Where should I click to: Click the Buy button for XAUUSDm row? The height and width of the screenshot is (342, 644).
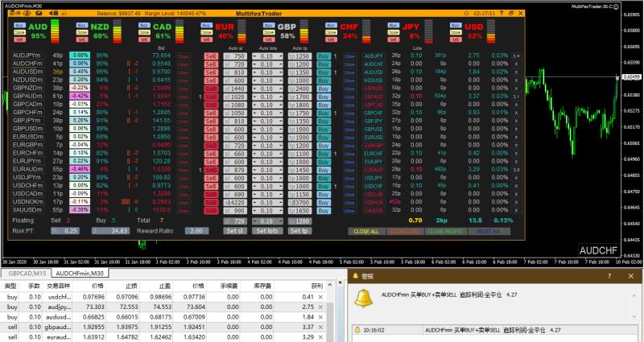[x=324, y=211]
